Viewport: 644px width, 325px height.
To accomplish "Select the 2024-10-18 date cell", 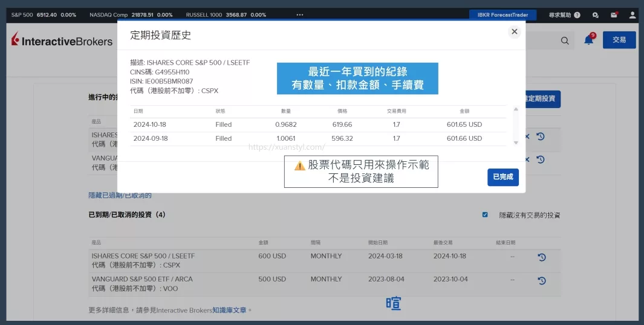I will pyautogui.click(x=149, y=124).
